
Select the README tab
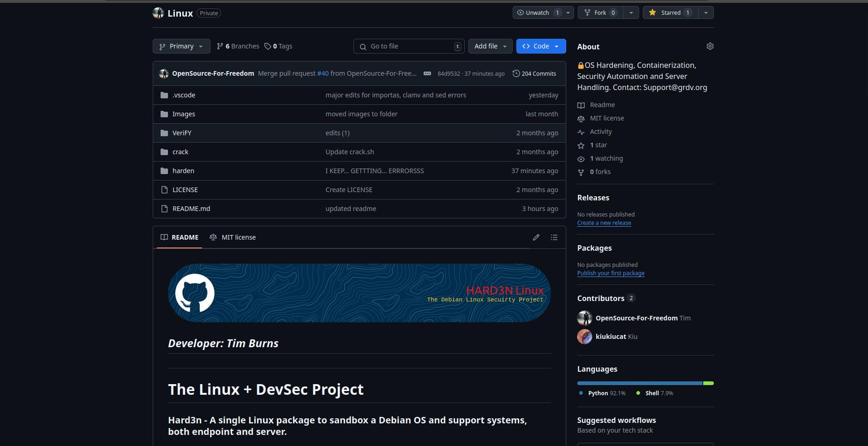pos(180,237)
